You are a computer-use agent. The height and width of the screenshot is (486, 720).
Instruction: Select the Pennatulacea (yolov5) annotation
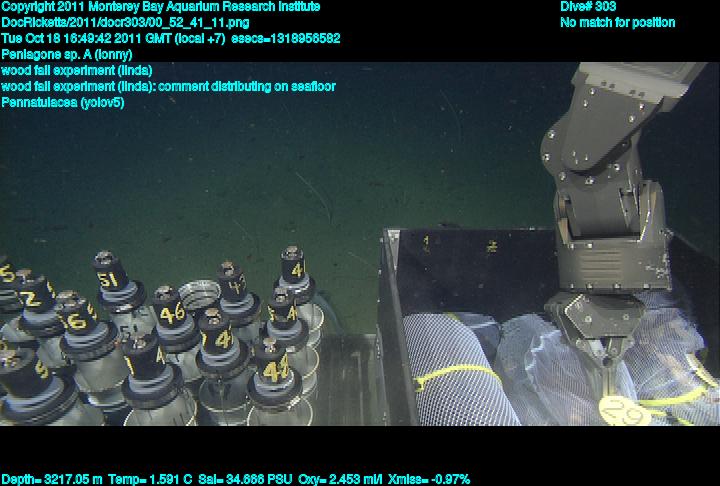point(63,102)
